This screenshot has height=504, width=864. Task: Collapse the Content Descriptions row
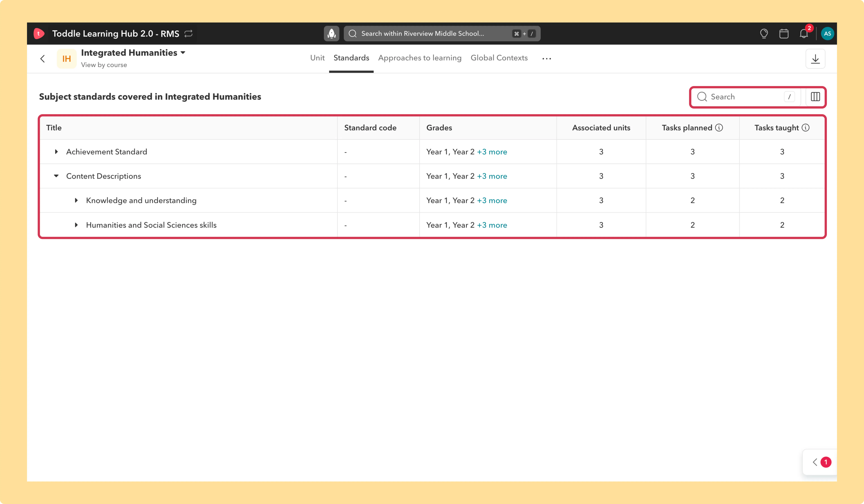coord(56,176)
